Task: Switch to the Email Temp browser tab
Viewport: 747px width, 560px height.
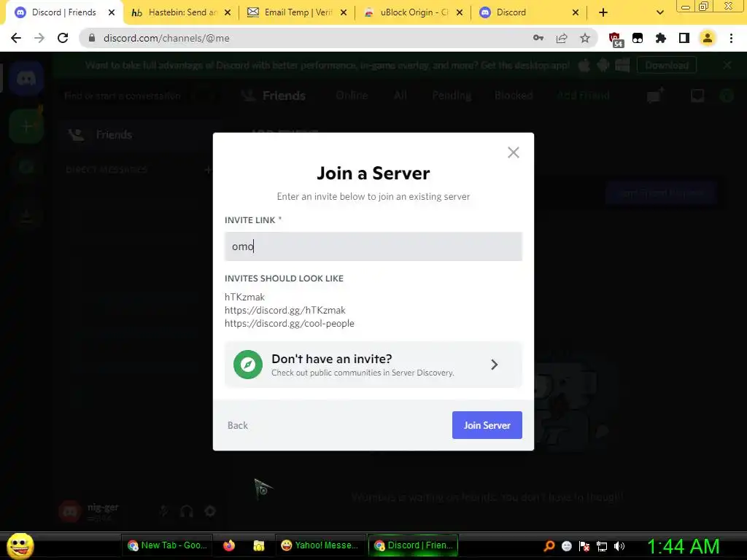Action: (298, 12)
